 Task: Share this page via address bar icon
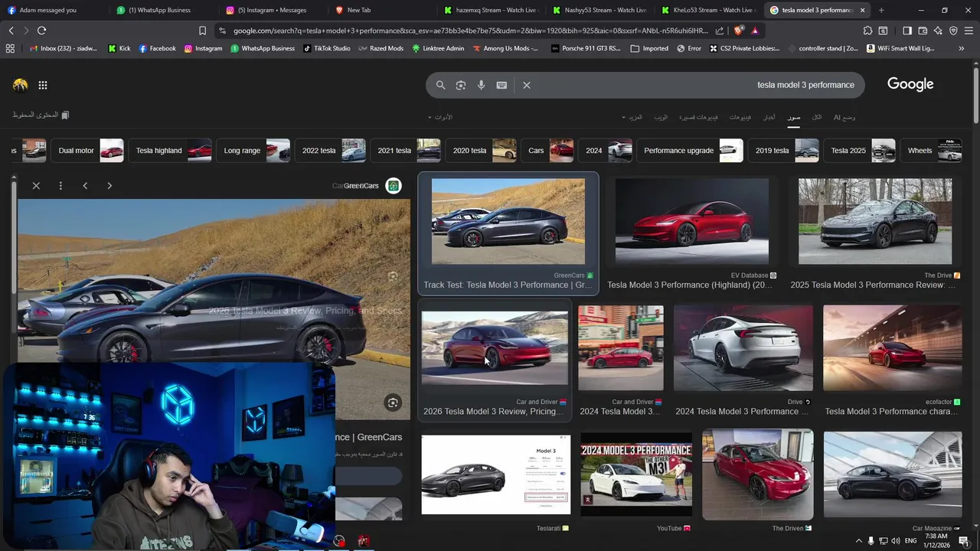720,31
